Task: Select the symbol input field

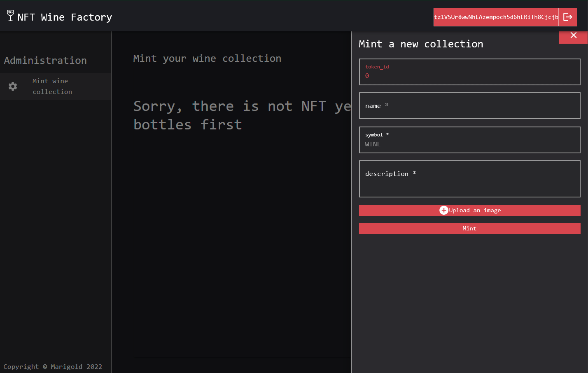Action: tap(469, 140)
